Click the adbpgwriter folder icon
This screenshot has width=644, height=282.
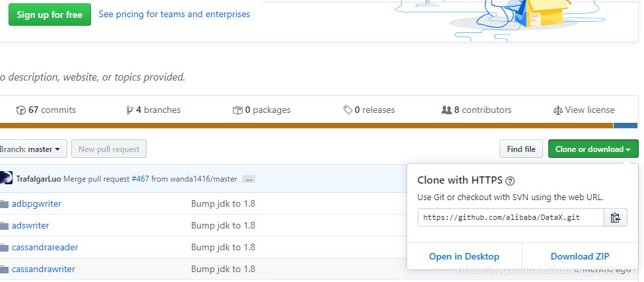(4, 204)
